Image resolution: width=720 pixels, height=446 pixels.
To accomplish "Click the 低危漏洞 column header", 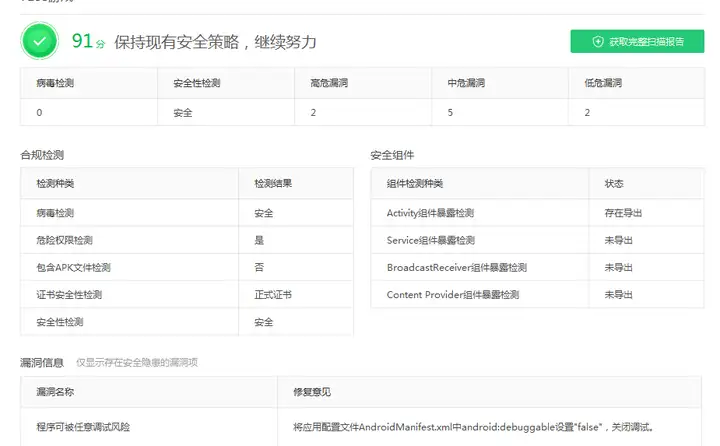I will point(602,83).
